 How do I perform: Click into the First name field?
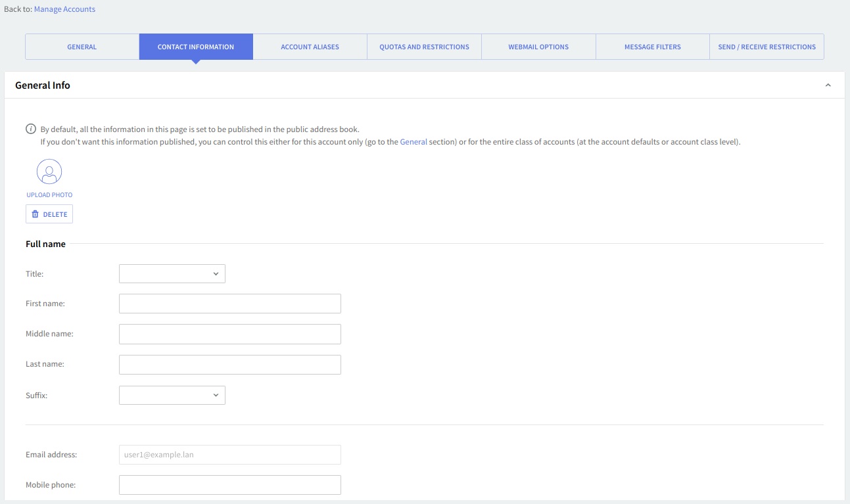(229, 304)
